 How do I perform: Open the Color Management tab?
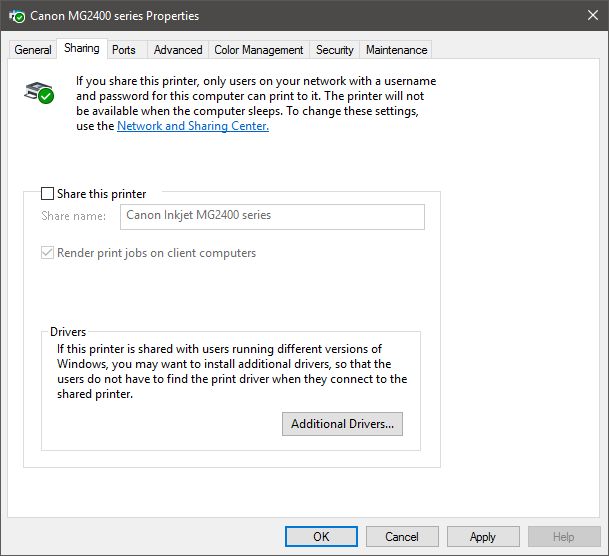click(258, 50)
